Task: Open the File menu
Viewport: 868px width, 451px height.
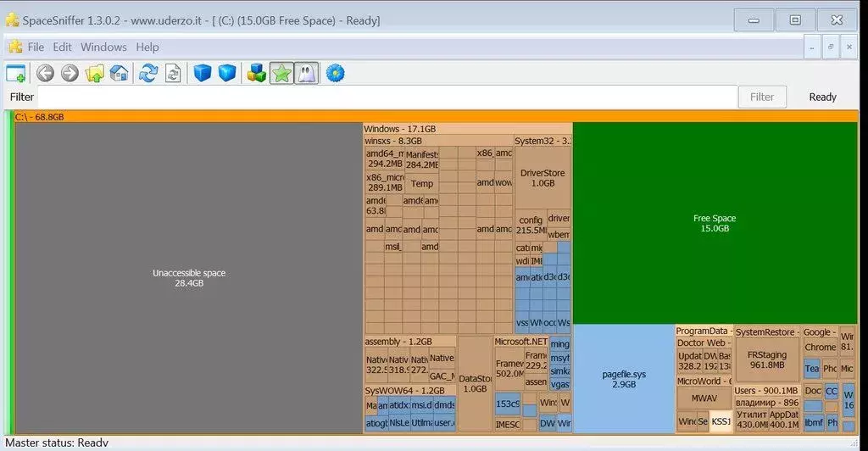Action: 36,47
